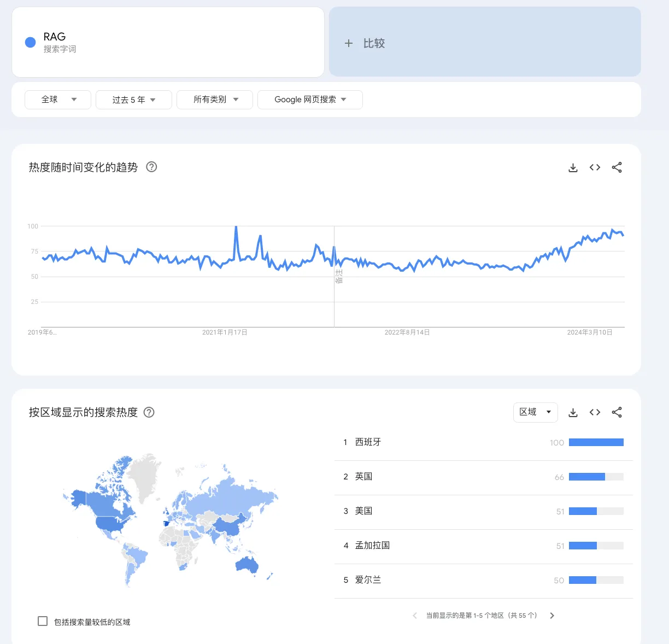Download the regional interest data

pyautogui.click(x=573, y=412)
